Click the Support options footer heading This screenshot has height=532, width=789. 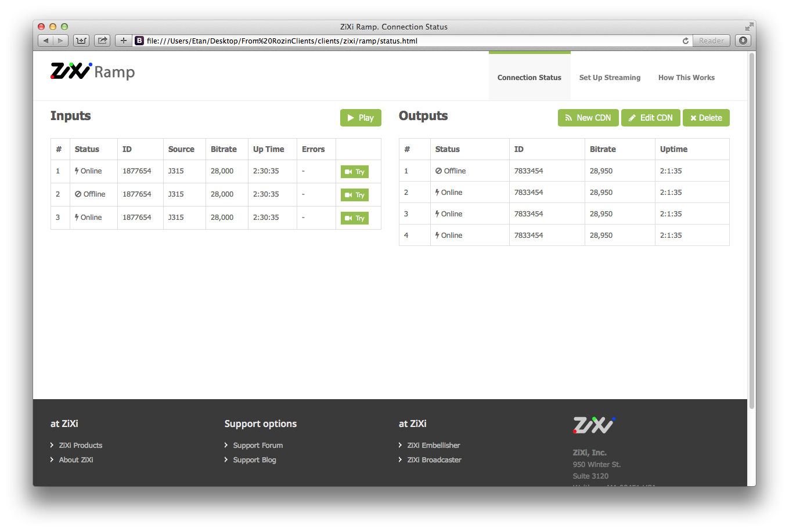pyautogui.click(x=261, y=424)
